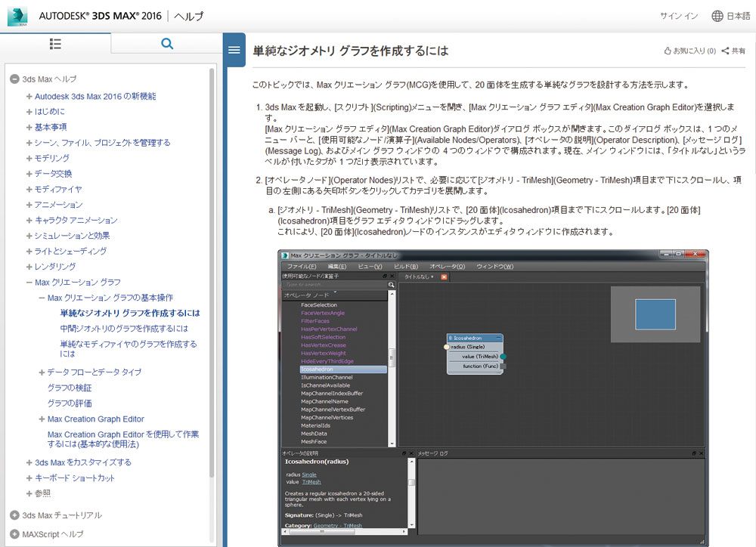Click the ファイル(F) menu in screenshot
The width and height of the screenshot is (756, 547).
[302, 267]
